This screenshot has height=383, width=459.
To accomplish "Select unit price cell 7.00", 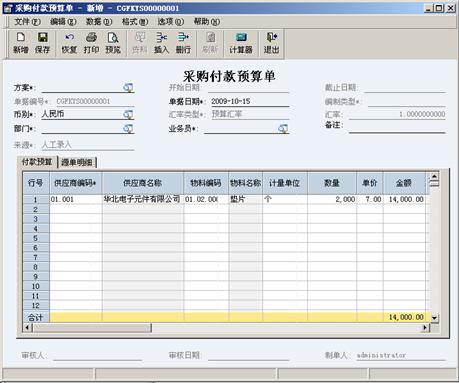I will click(x=370, y=199).
